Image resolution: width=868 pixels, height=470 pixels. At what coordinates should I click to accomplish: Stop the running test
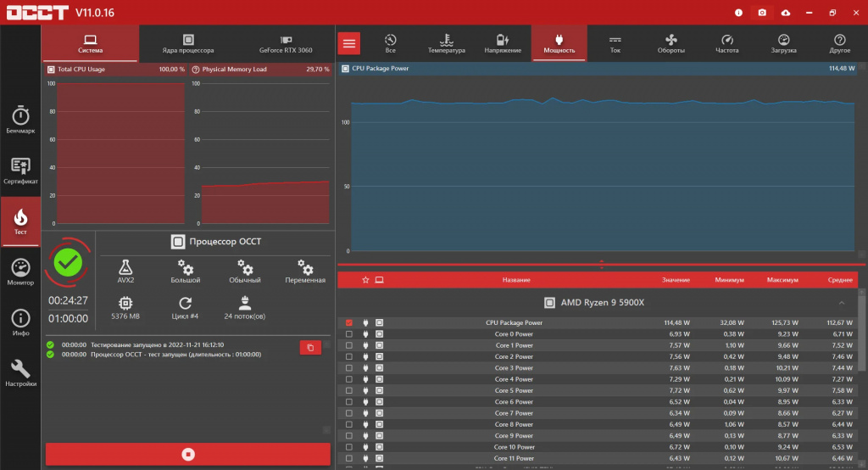click(x=188, y=455)
